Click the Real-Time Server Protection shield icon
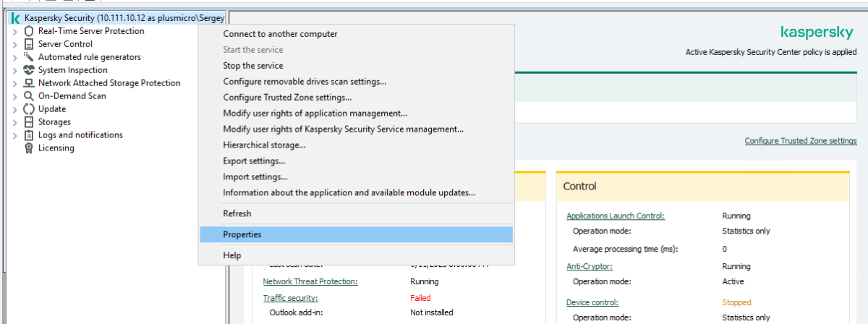 pos(29,31)
